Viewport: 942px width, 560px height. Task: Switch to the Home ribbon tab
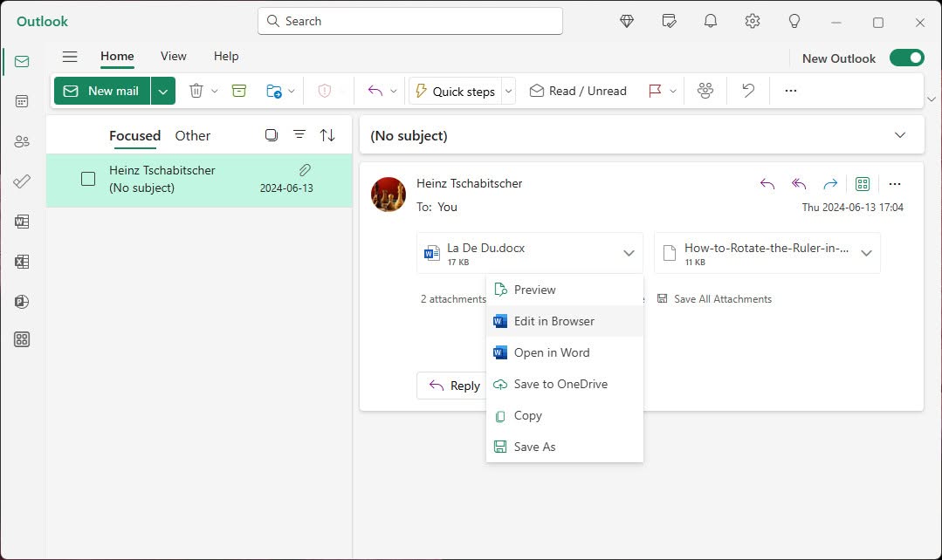pos(117,57)
